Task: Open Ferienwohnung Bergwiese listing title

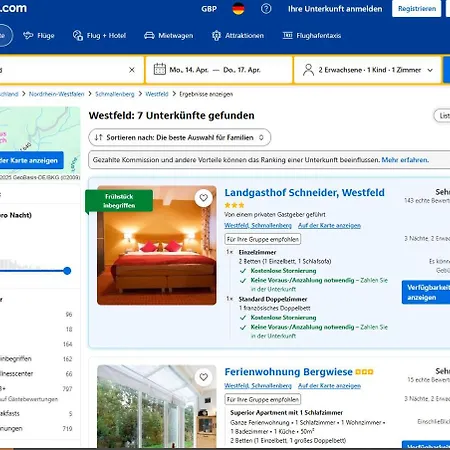Action: 288,372
